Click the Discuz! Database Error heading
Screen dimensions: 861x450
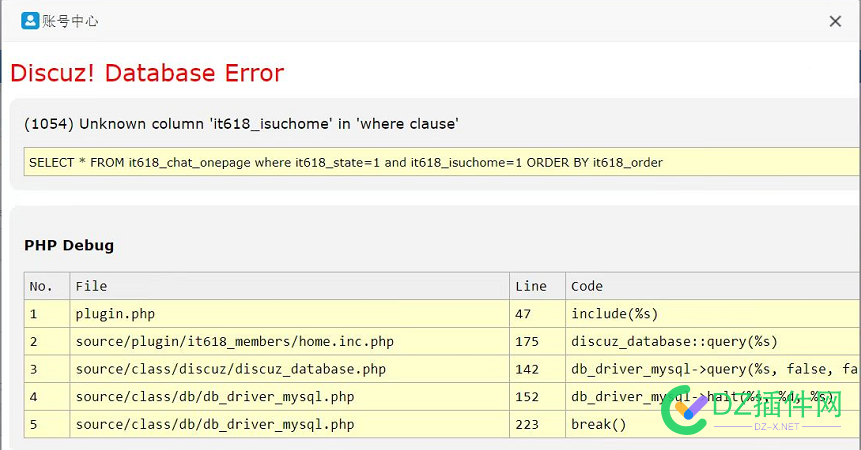pos(147,73)
